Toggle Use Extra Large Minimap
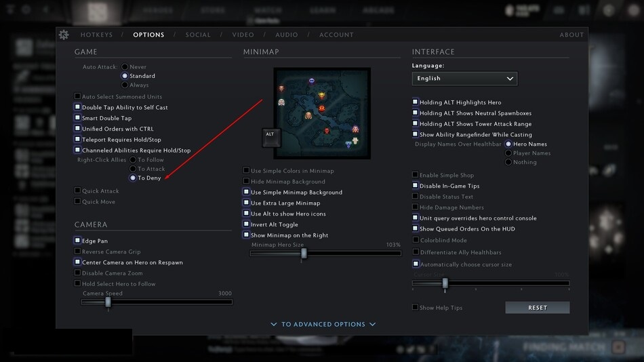The height and width of the screenshot is (362, 644). [246, 203]
